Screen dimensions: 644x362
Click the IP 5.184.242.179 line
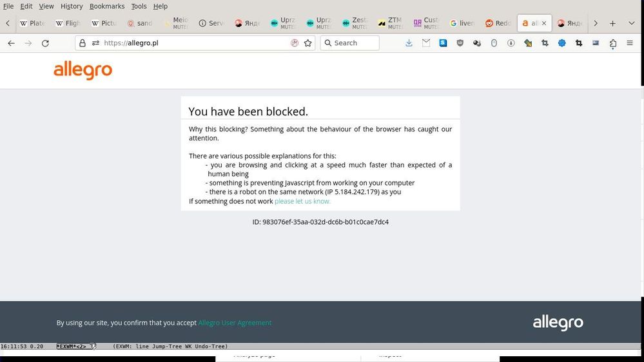pyautogui.click(x=305, y=192)
